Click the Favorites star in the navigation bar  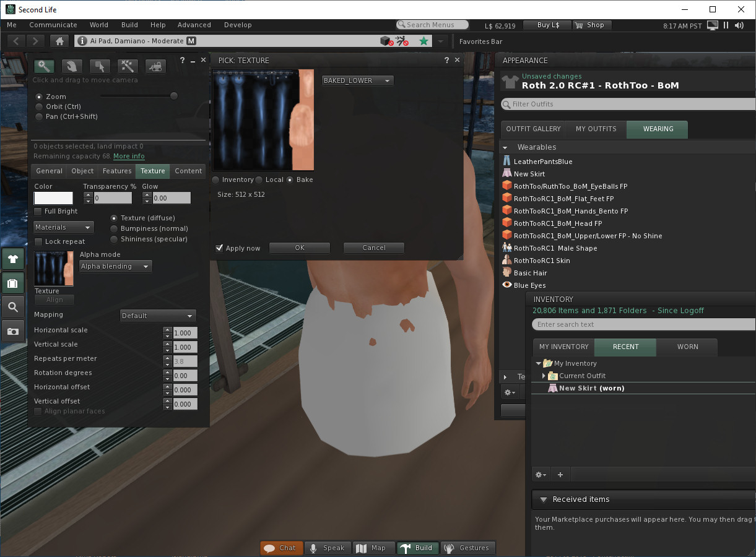click(x=424, y=41)
